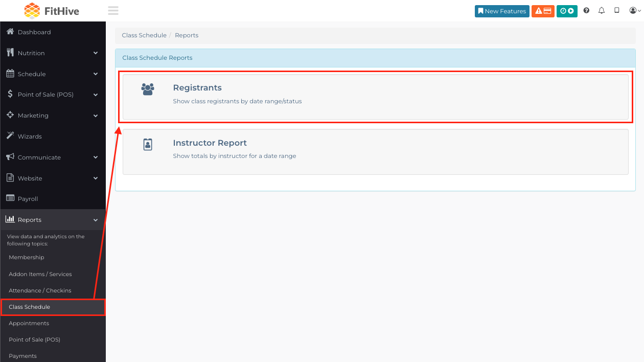Click the Class Schedule breadcrumb link
Viewport: 644px width, 362px height.
(x=144, y=35)
